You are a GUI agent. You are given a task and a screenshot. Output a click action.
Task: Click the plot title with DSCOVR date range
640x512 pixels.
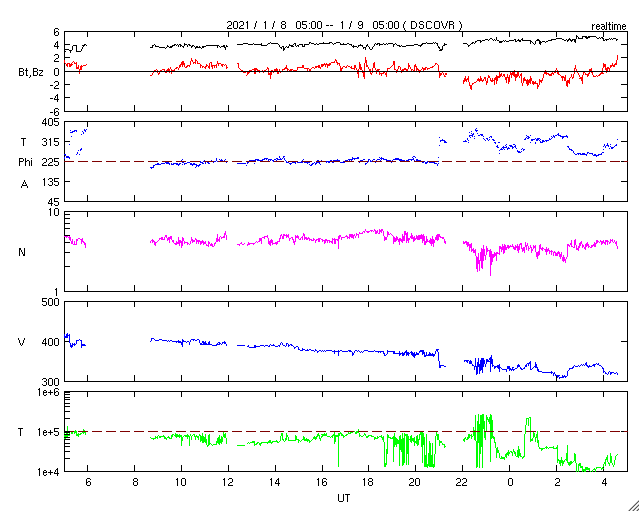click(x=344, y=25)
